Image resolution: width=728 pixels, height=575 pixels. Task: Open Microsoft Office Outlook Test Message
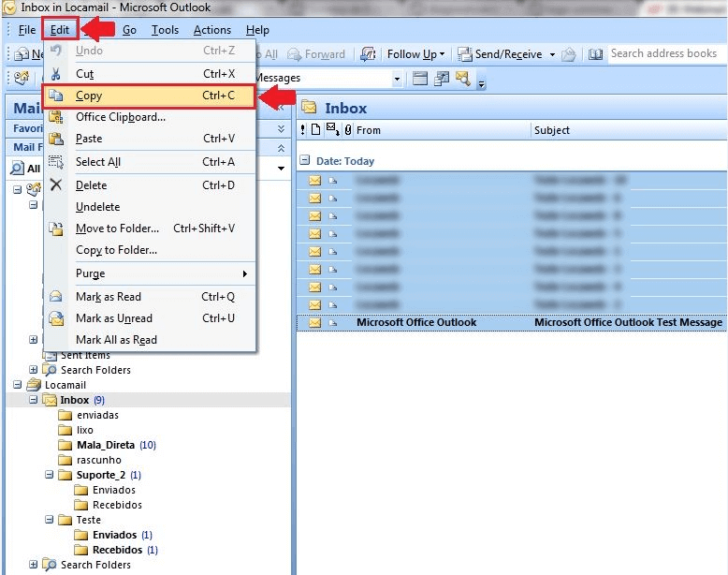(x=512, y=322)
